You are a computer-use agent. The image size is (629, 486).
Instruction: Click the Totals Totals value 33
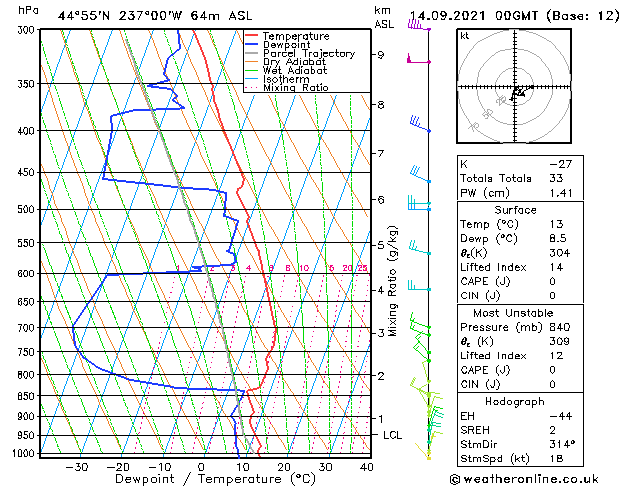556,178
